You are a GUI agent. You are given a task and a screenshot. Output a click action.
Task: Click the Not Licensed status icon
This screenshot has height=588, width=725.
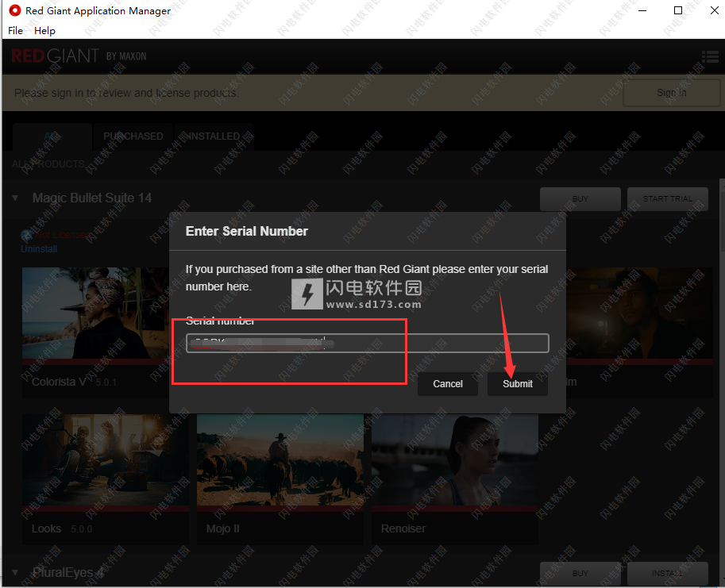[x=26, y=235]
